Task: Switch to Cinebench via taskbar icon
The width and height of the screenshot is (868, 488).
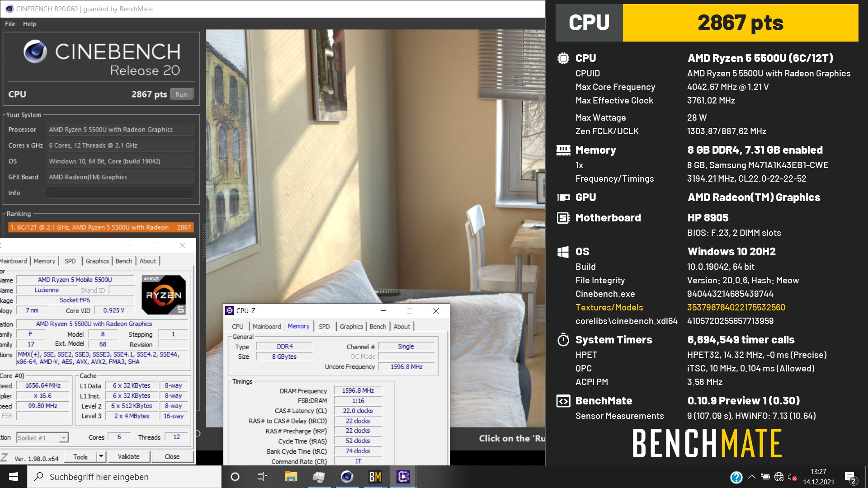Action: (347, 477)
